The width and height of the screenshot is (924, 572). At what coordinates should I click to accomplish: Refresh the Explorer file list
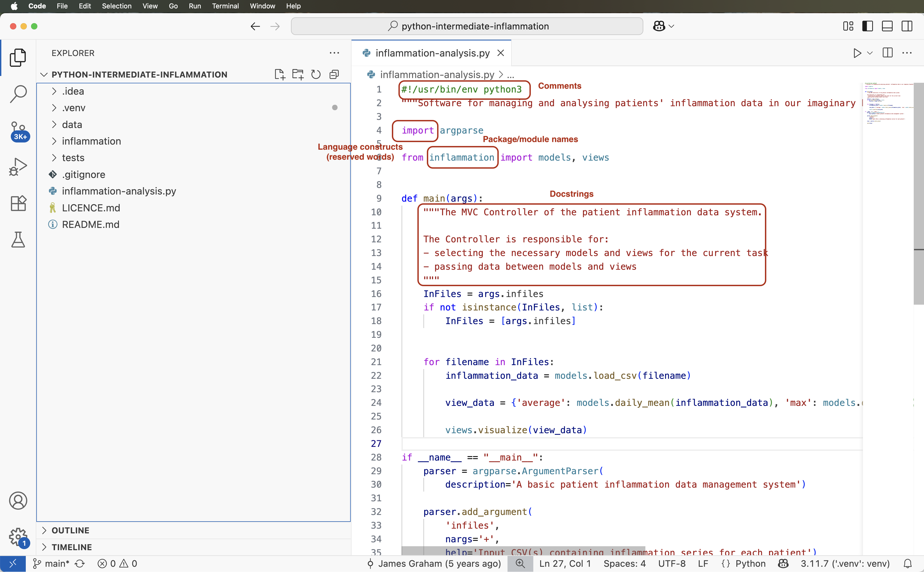click(316, 74)
